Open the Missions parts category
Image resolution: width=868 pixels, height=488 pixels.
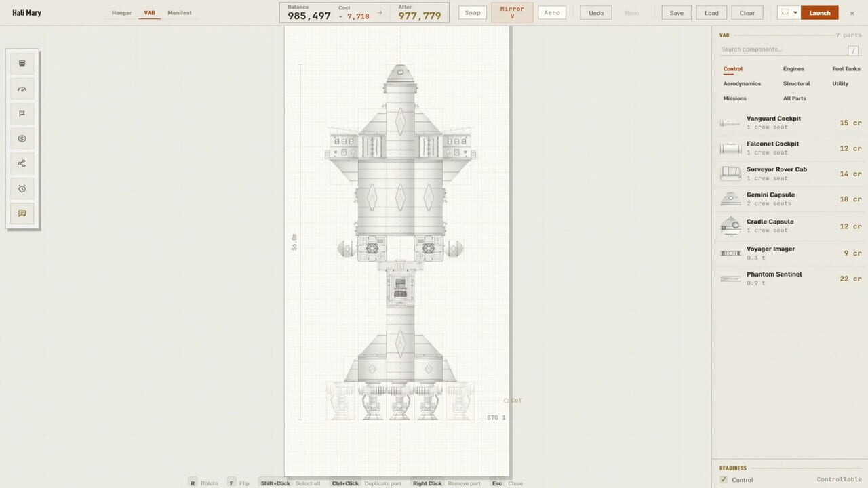(x=734, y=98)
